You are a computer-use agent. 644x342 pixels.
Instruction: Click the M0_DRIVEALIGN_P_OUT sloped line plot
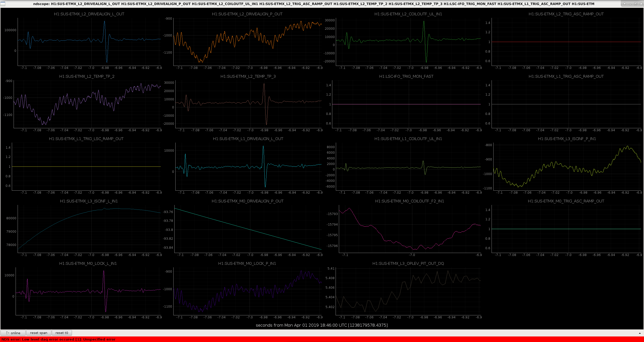[x=248, y=229]
